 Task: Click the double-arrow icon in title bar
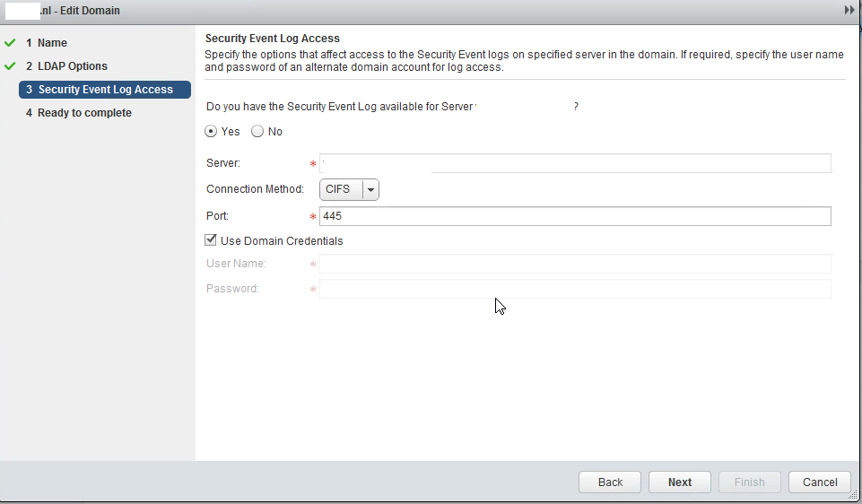(x=849, y=11)
